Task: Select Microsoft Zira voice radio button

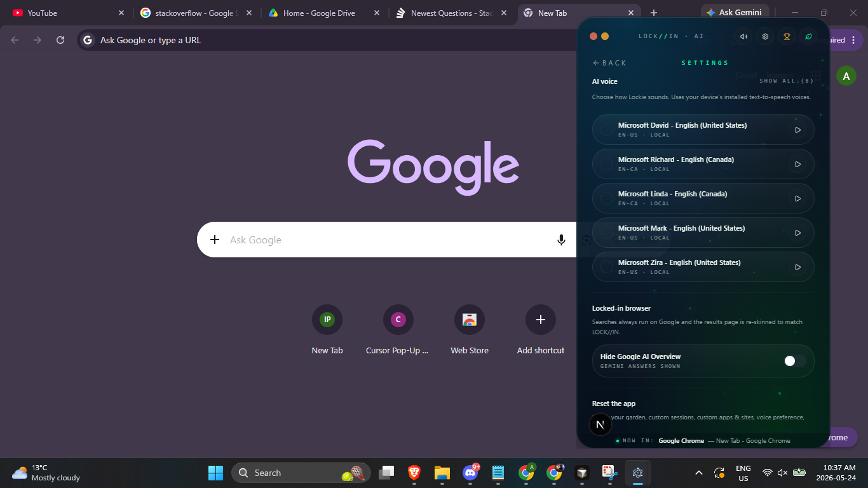Action: click(x=607, y=267)
